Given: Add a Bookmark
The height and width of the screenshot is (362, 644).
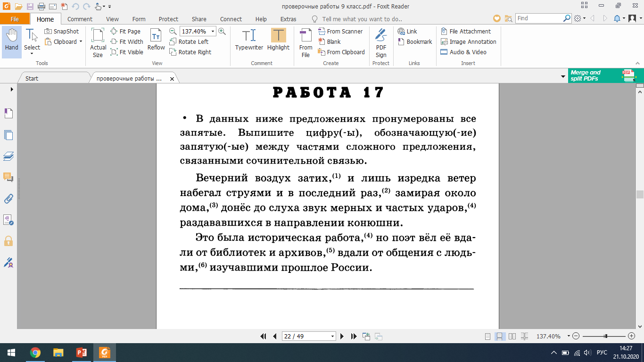Looking at the screenshot, I should tap(415, 41).
